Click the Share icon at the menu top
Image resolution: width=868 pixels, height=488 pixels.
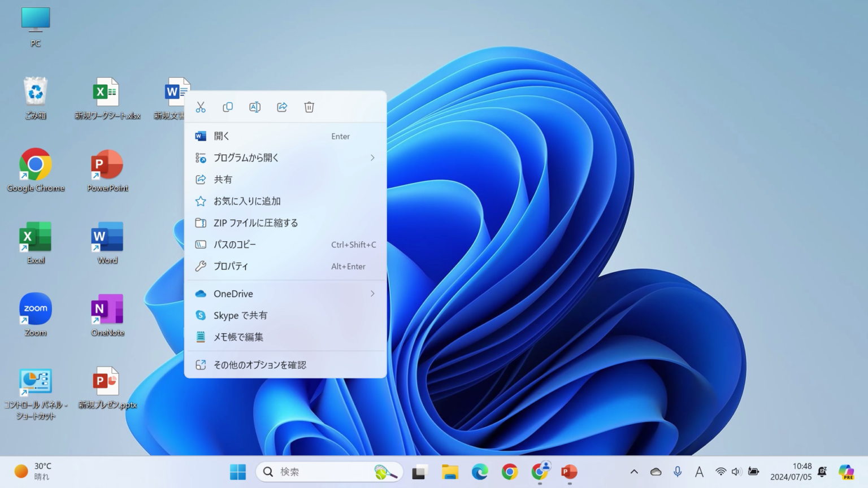(x=281, y=107)
